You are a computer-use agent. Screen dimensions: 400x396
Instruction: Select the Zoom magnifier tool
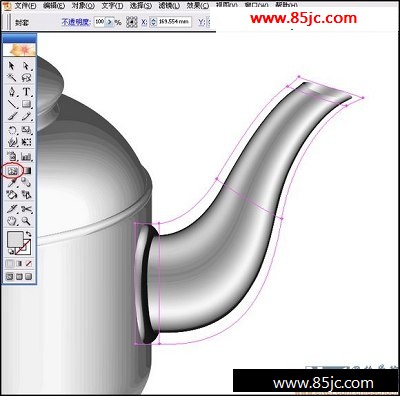(27, 221)
